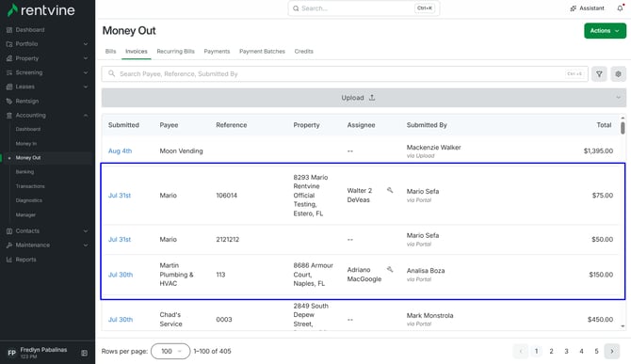Click the magnifier icon in global search
Image resolution: width=631 pixels, height=364 pixels.
tap(296, 8)
